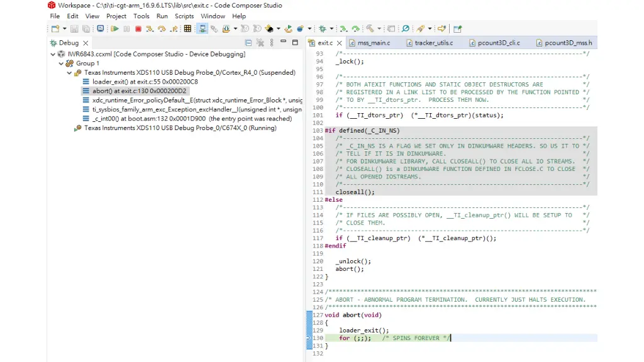Click the blue monitor console icon in the toolbar

(x=100, y=29)
